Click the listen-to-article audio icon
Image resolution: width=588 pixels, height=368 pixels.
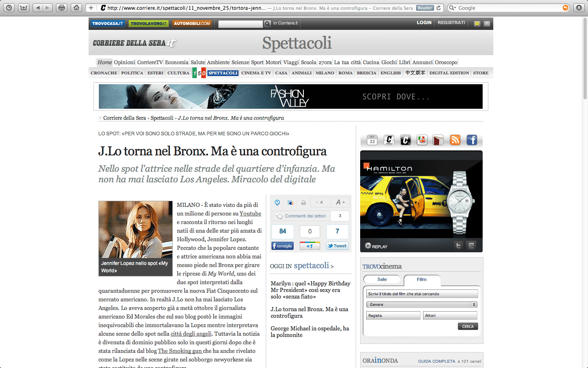tap(290, 202)
